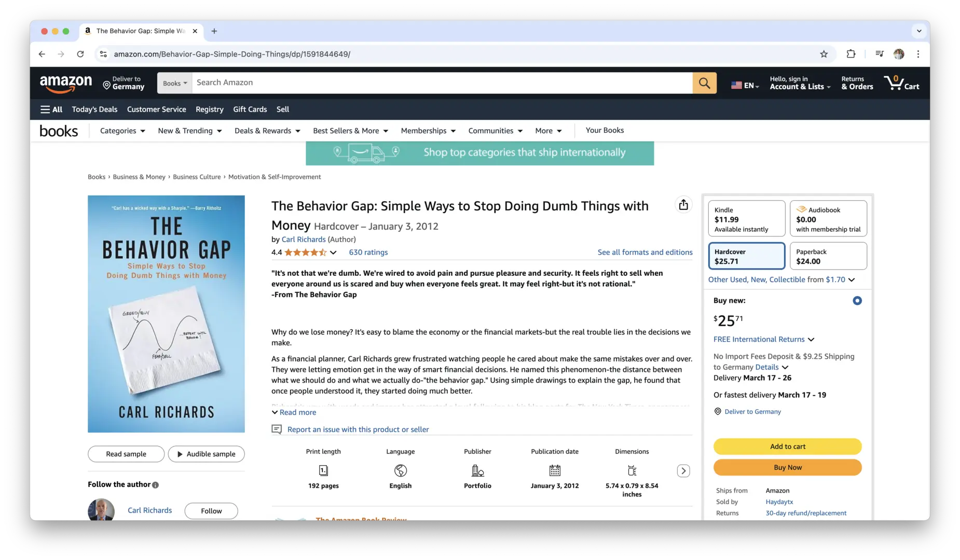Expand the star rating breakdown chevron
The width and height of the screenshot is (960, 560).
[x=333, y=253]
